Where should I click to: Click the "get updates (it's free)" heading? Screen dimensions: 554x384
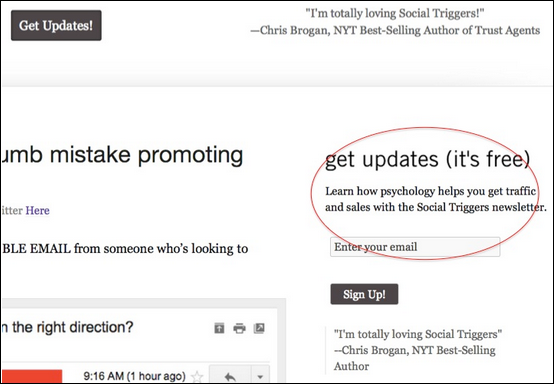click(x=428, y=159)
